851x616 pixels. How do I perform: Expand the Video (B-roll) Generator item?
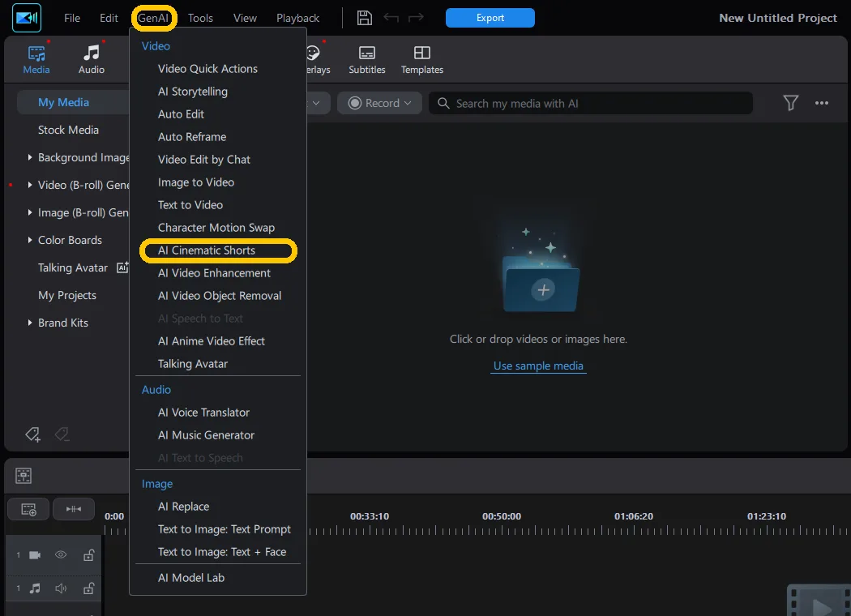click(x=30, y=185)
